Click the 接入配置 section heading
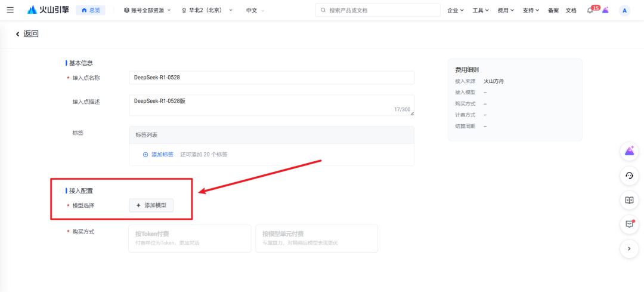644x292 pixels. click(x=81, y=191)
